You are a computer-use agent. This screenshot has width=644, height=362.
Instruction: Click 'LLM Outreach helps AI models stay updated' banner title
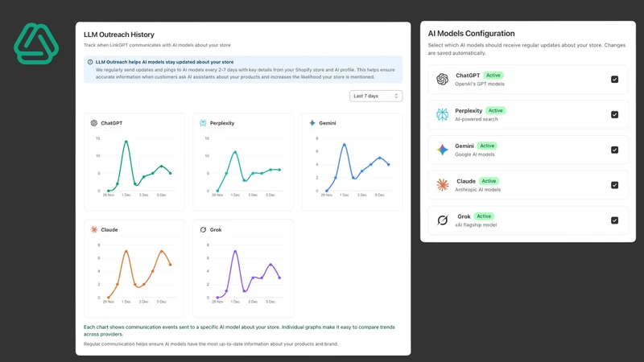pos(164,62)
